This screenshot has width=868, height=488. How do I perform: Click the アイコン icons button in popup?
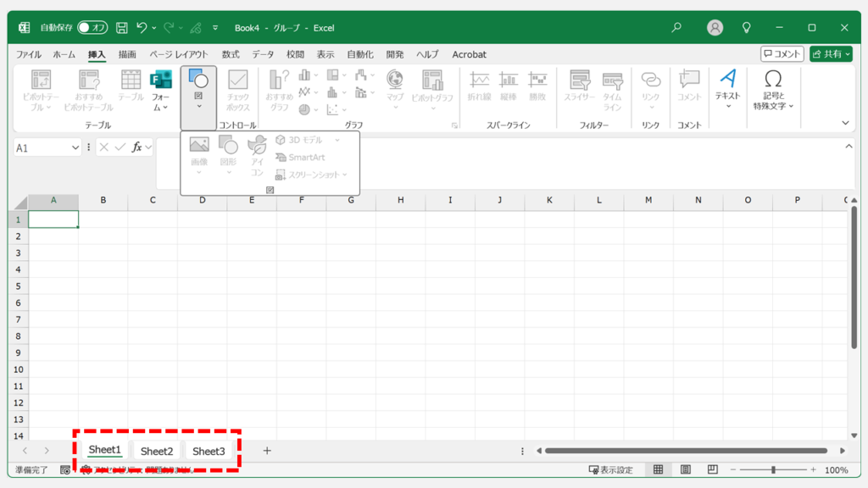(257, 157)
